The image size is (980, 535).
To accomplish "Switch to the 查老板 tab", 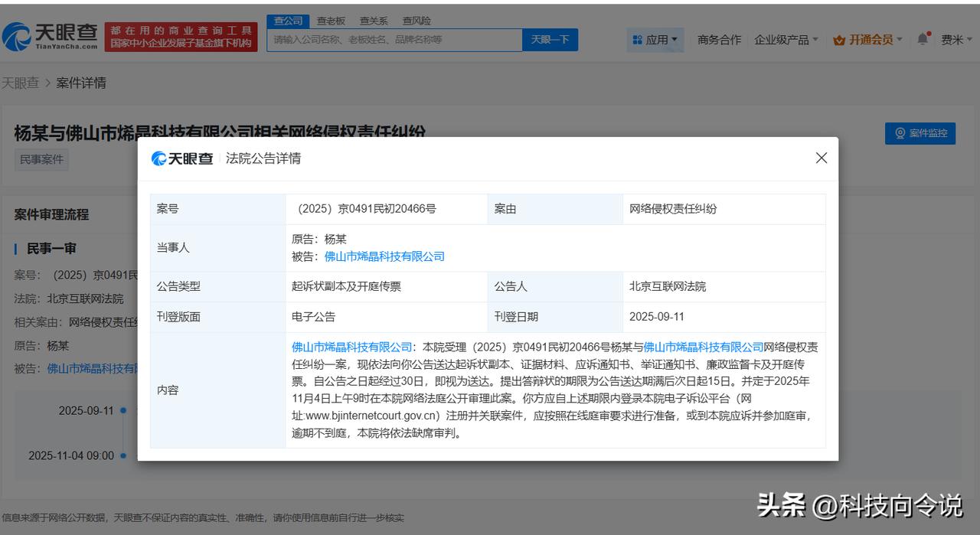I will pos(331,21).
